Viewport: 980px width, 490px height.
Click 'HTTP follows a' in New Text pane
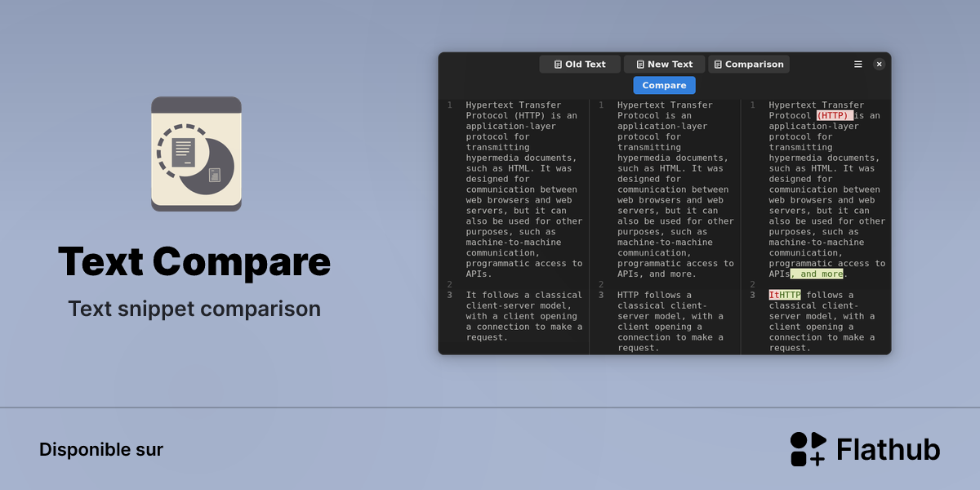click(654, 296)
